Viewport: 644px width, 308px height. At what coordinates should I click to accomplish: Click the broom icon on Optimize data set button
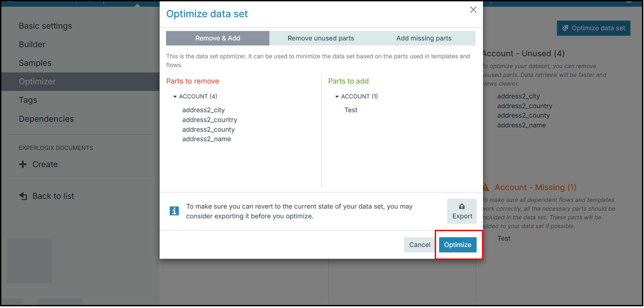pyautogui.click(x=565, y=28)
